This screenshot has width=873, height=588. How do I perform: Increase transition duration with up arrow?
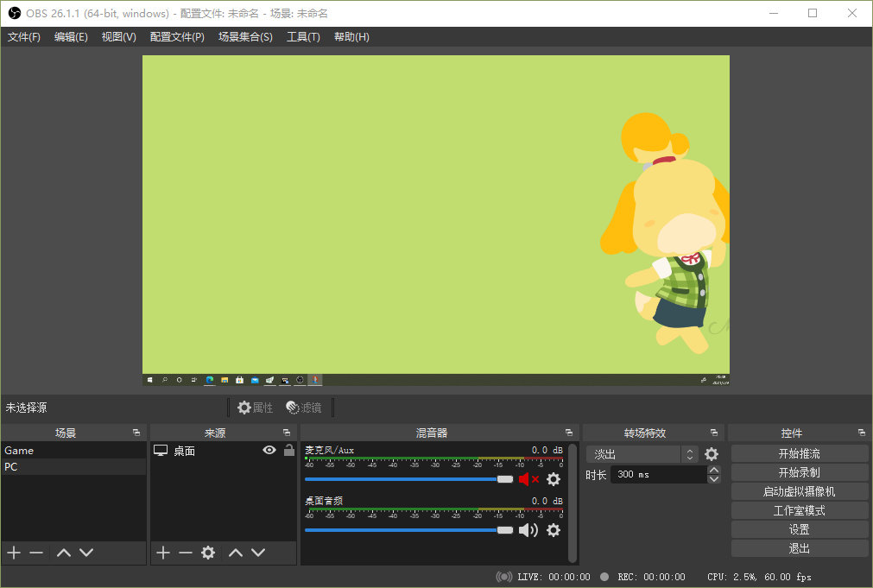click(713, 471)
